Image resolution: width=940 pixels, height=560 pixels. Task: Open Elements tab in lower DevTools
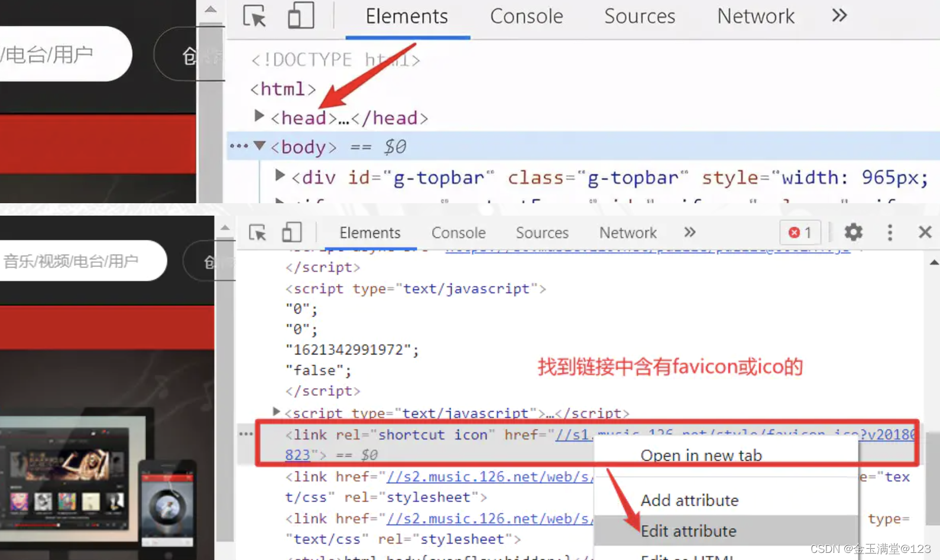pyautogui.click(x=369, y=233)
